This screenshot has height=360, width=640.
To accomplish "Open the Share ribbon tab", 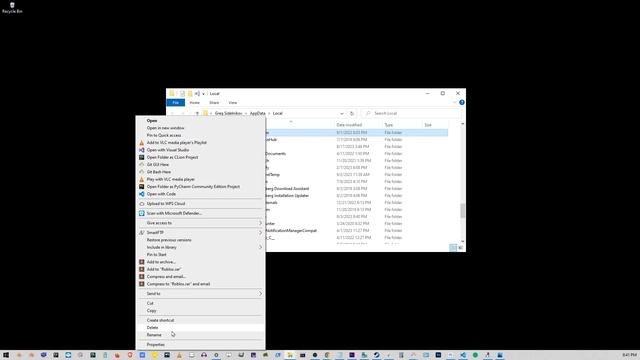I will coord(214,102).
